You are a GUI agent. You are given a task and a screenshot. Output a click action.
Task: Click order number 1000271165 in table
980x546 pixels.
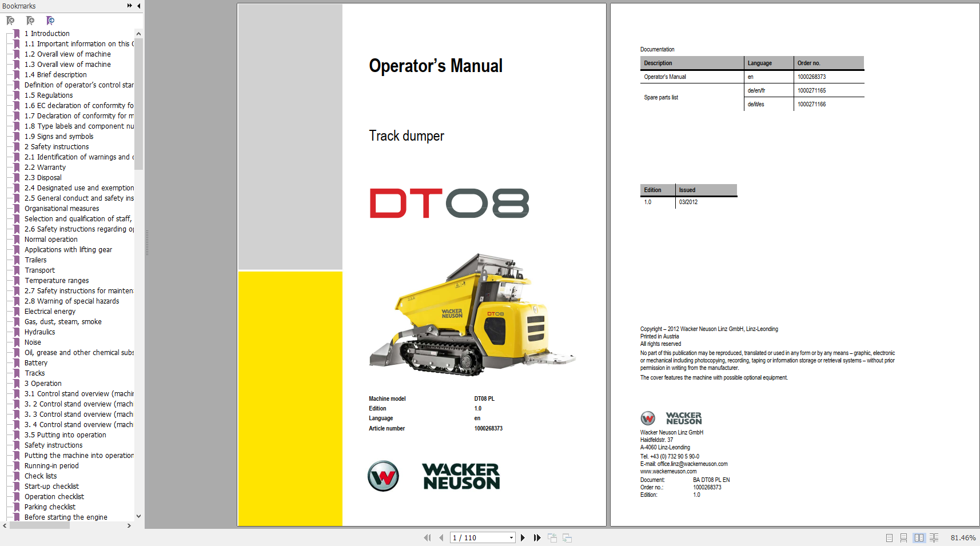[811, 90]
